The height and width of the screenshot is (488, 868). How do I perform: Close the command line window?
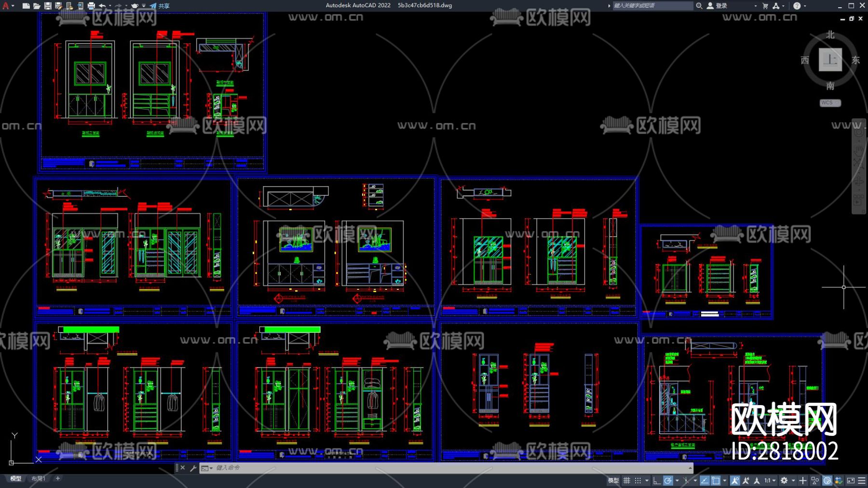click(183, 468)
